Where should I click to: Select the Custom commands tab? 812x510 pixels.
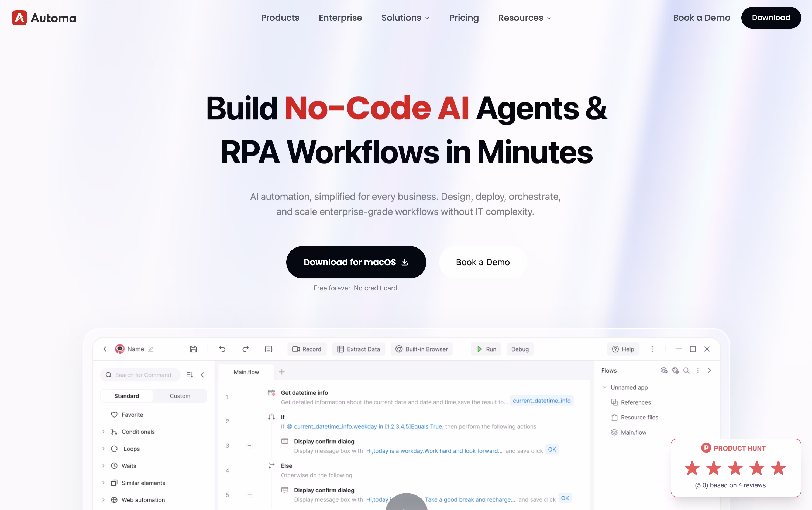click(x=180, y=396)
